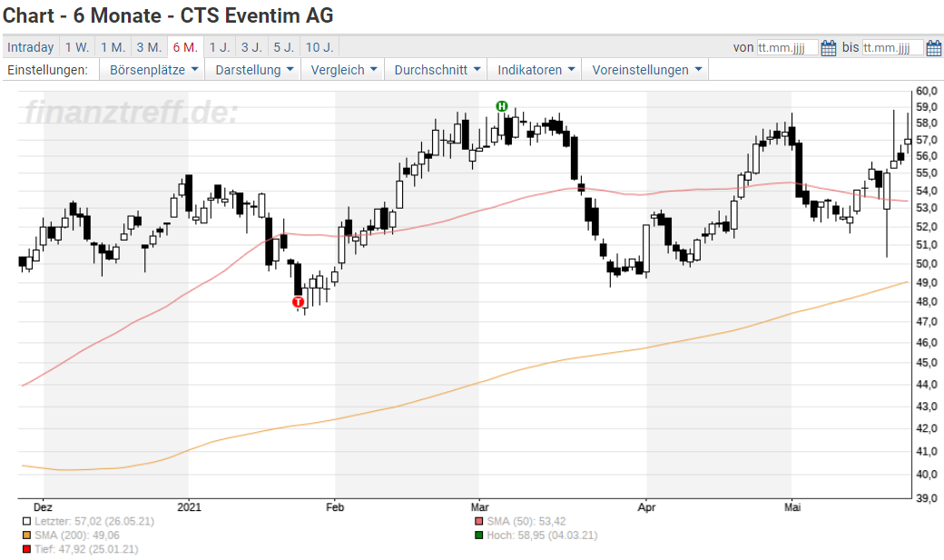
Task: Click the orange SMA (200) legend swatch
Action: [x=26, y=535]
